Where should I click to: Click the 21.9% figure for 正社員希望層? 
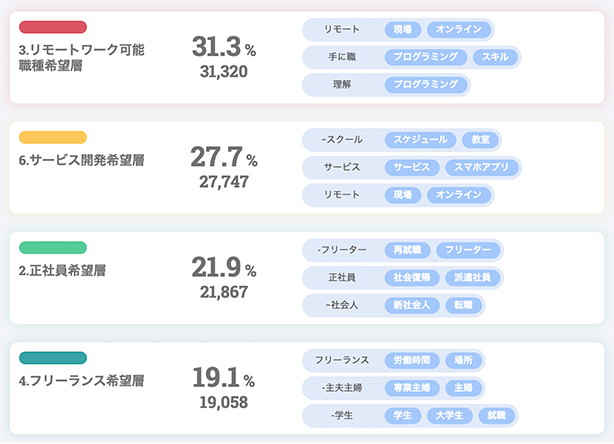click(x=224, y=267)
